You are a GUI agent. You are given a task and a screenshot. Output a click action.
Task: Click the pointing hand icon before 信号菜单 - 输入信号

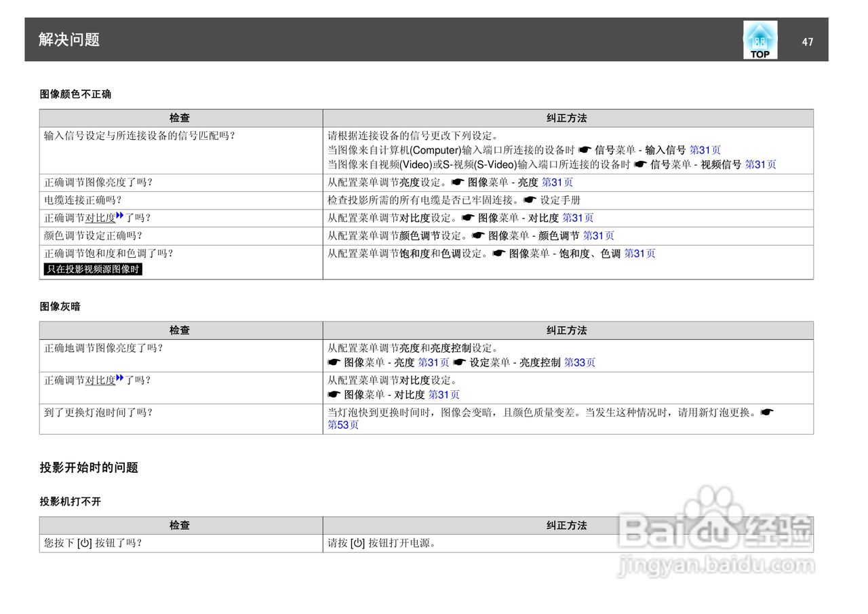tap(585, 150)
